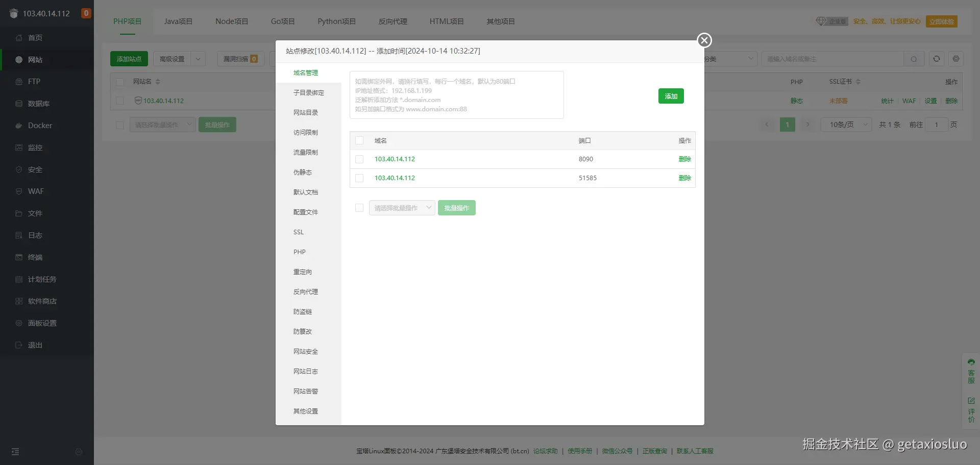Check the domain row with port 51585
980x465 pixels.
[x=359, y=178]
